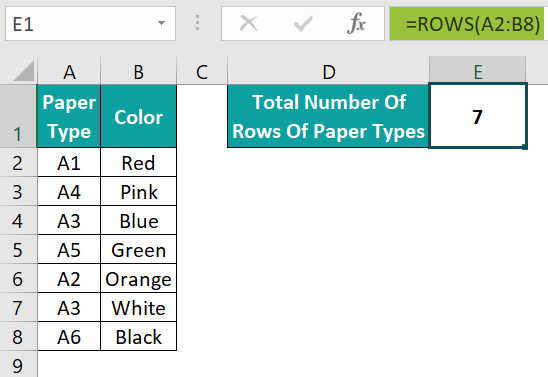Screen dimensions: 548x377
Task: Select row 4 header
Action: (x=18, y=220)
